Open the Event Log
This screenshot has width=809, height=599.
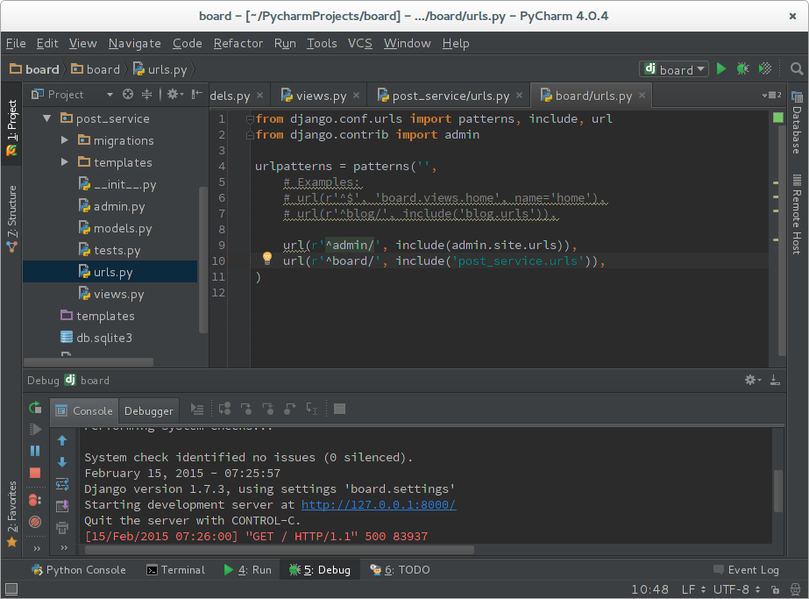point(747,570)
